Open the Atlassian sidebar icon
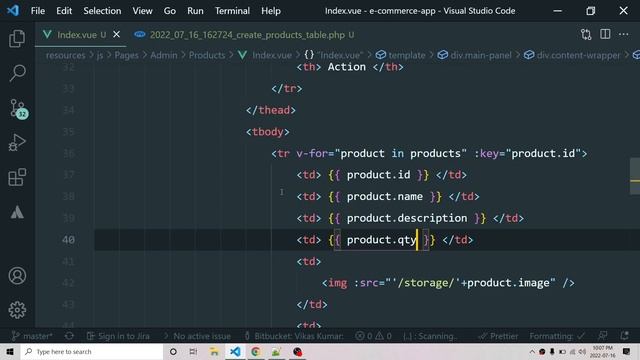Viewport: 640px width, 360px height. 17,212
